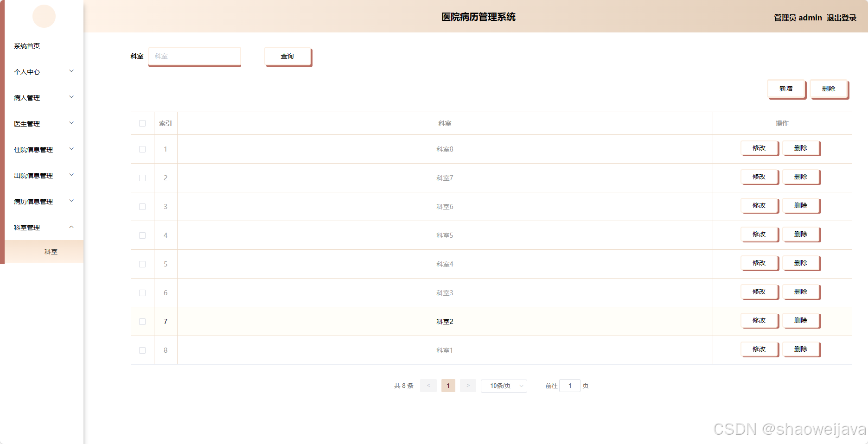
Task: Click the 新增 button to add department
Action: pyautogui.click(x=786, y=88)
